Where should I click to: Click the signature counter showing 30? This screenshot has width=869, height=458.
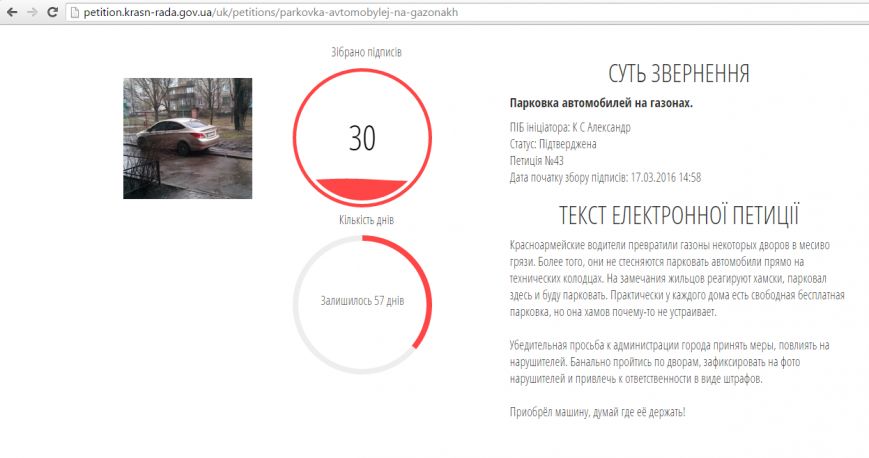[x=362, y=138]
